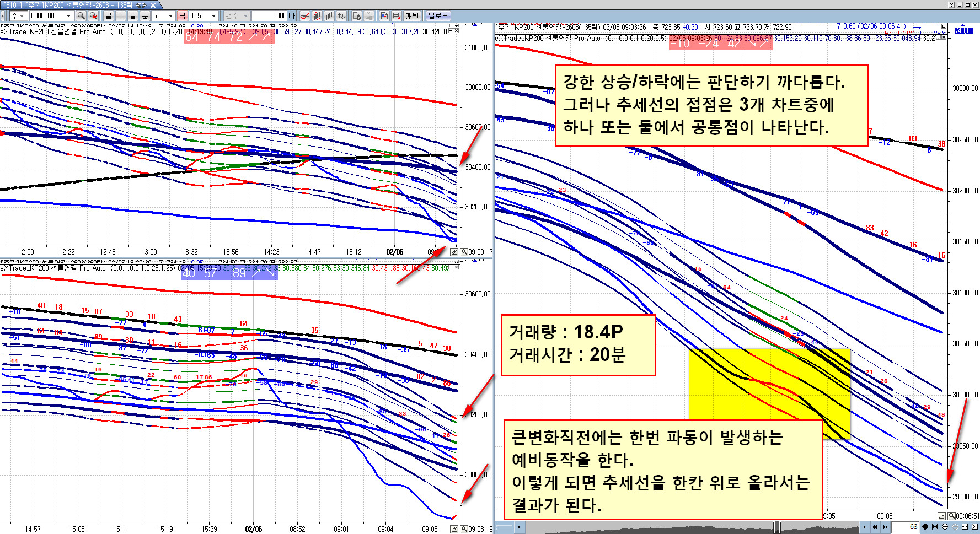Open the 건수 count type dropdown
The height and width of the screenshot is (534, 980).
coord(237,16)
